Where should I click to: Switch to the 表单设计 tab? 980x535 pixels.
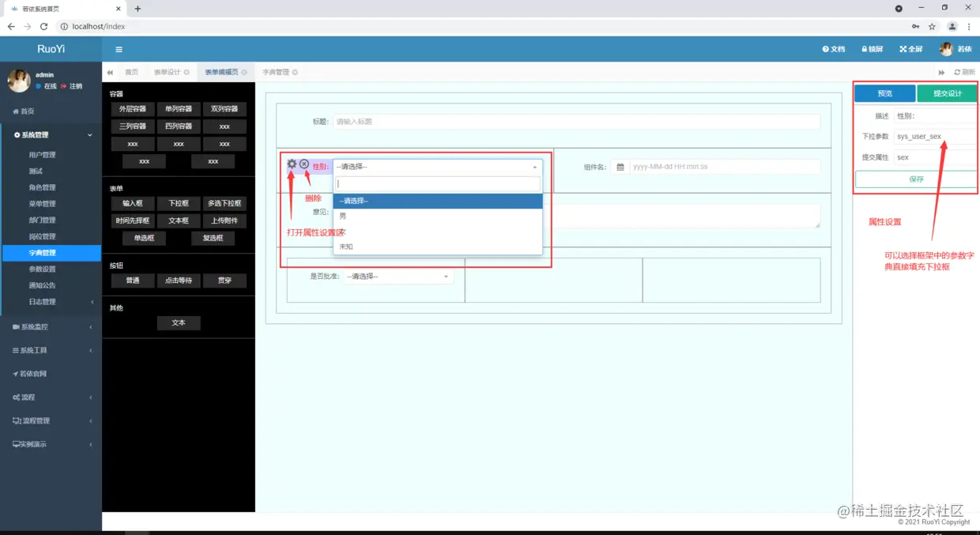click(x=171, y=72)
